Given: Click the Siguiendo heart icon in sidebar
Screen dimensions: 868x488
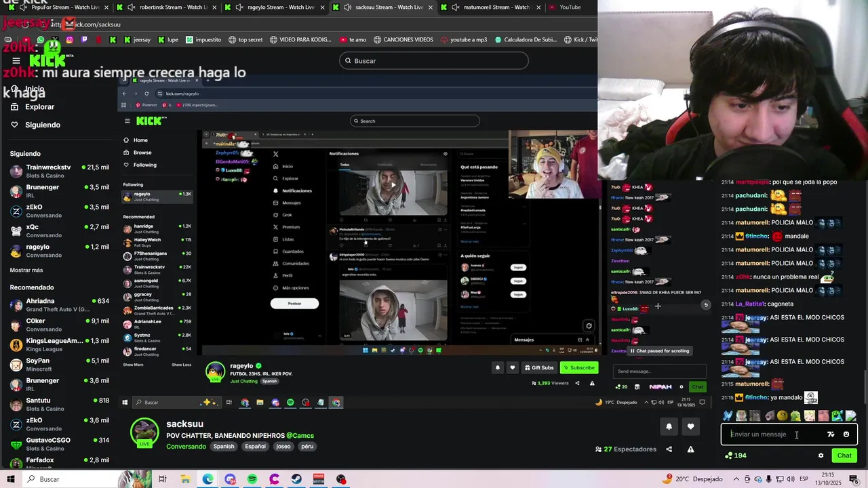Looking at the screenshot, I should coord(14,125).
